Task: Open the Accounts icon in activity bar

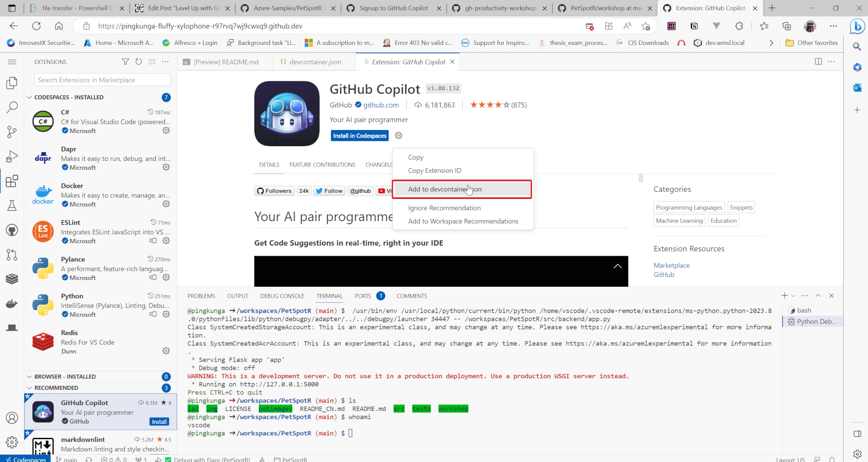Action: [12, 418]
